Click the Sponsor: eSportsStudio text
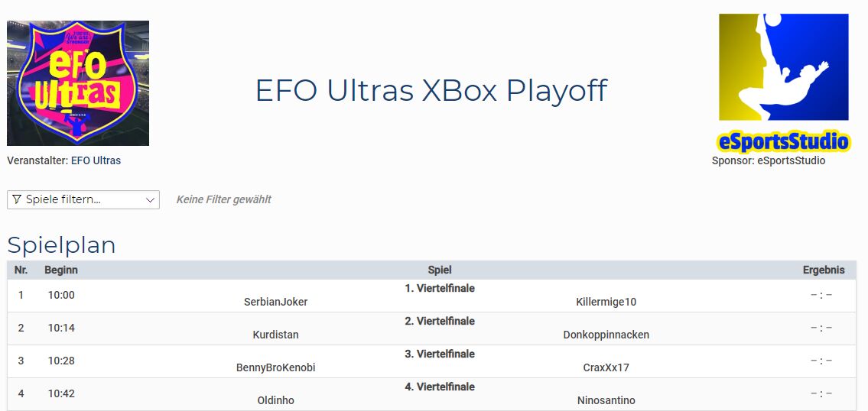Screen dimensions: 868x411 (769, 160)
